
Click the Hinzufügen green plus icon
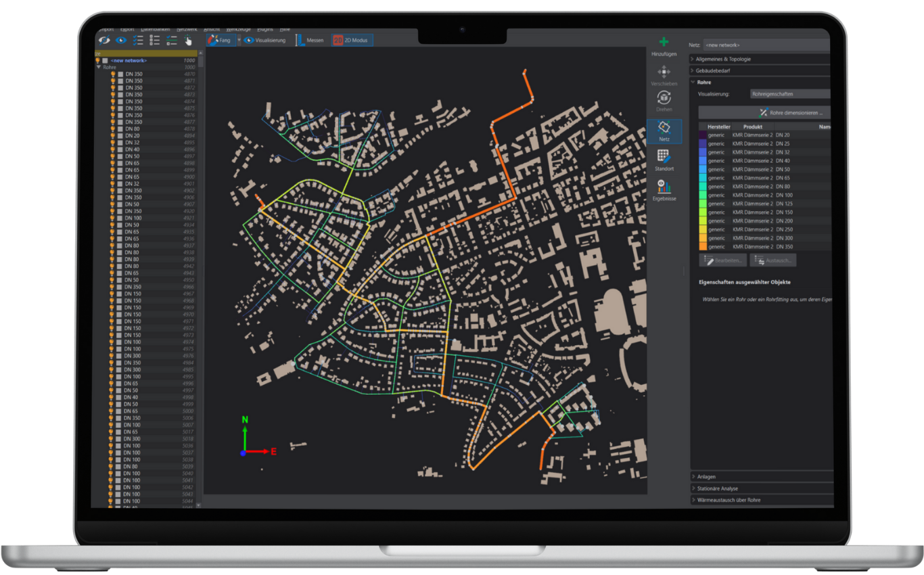tap(664, 42)
